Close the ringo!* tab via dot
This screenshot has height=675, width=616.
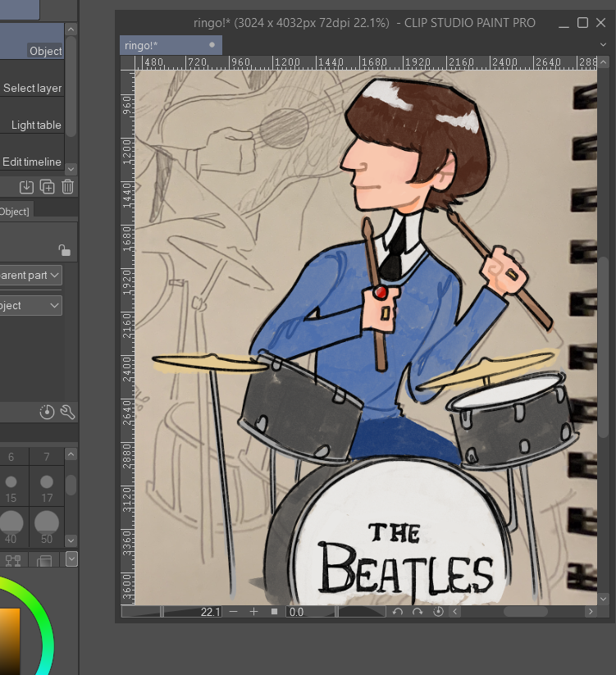pos(212,45)
